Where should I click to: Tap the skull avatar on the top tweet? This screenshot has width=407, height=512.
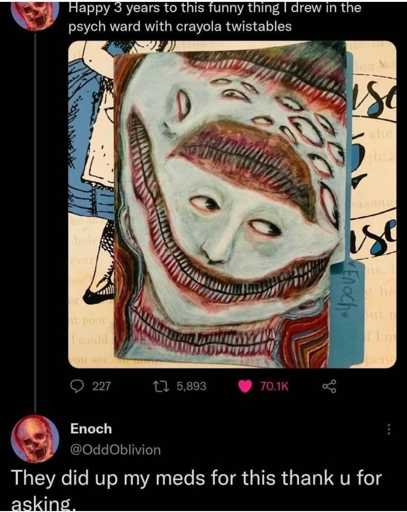tap(35, 15)
